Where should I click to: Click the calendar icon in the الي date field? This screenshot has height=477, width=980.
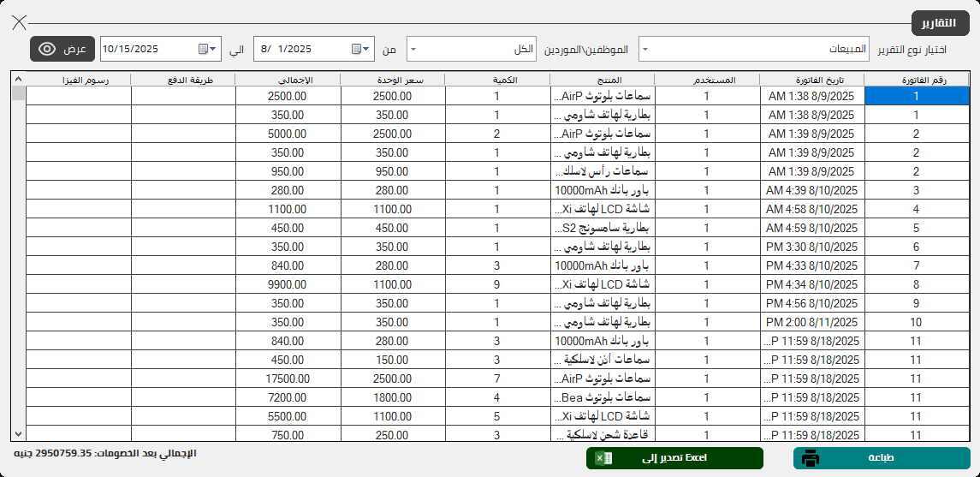[204, 50]
